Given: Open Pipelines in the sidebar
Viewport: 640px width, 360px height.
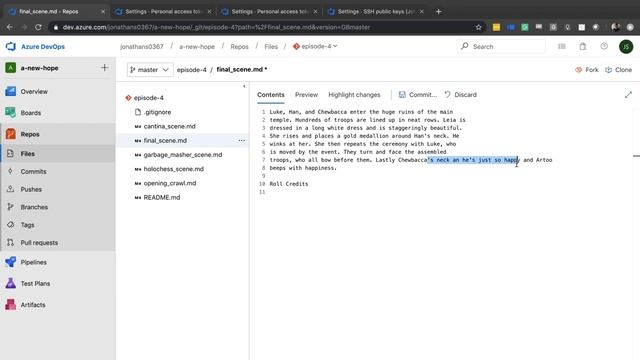Looking at the screenshot, I should 33,262.
